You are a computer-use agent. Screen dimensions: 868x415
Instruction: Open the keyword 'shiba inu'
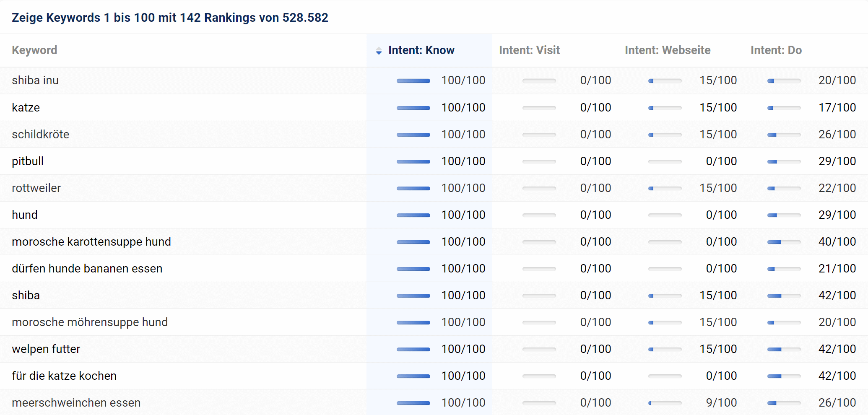(35, 80)
